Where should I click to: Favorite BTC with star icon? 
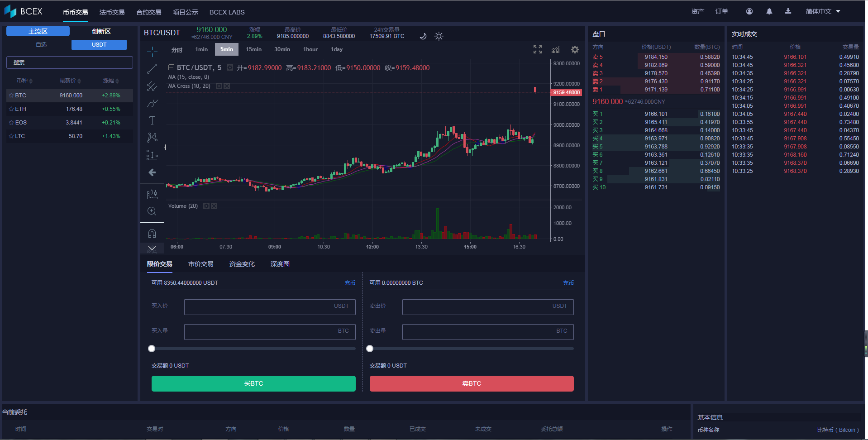click(x=11, y=96)
